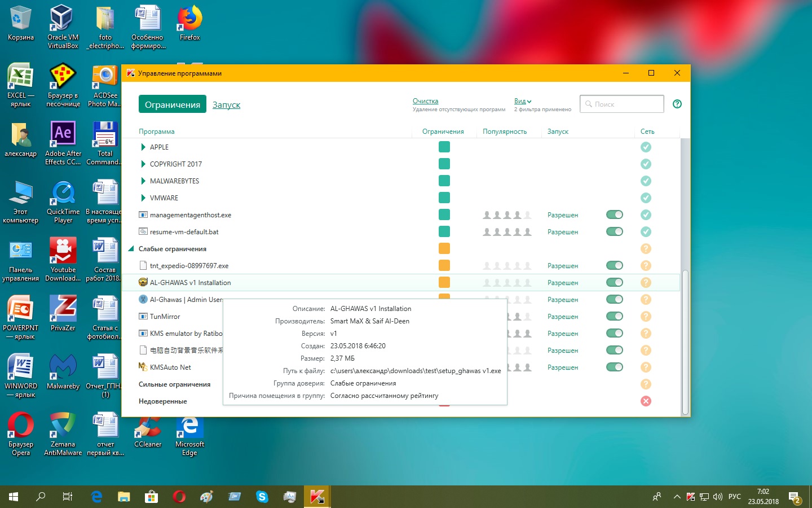Select Сильные ограничения group row
The width and height of the screenshot is (812, 508).
click(175, 384)
